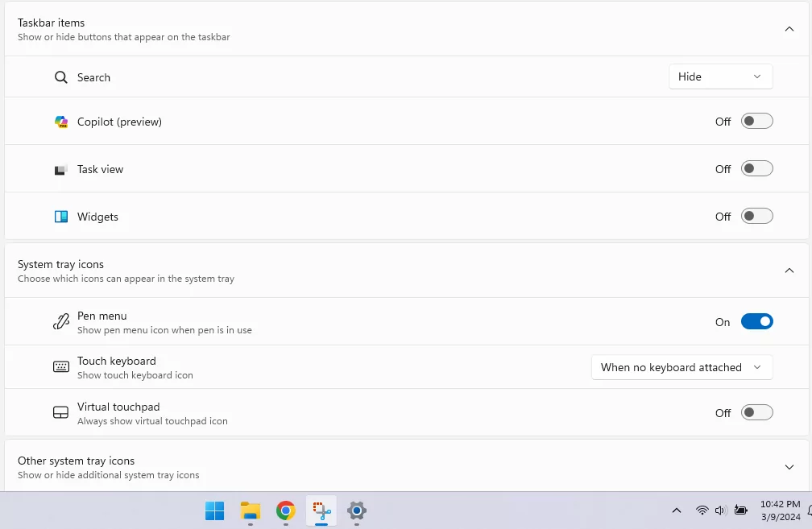
Task: Click the 'Other system tray icons' heading text
Action: click(76, 461)
